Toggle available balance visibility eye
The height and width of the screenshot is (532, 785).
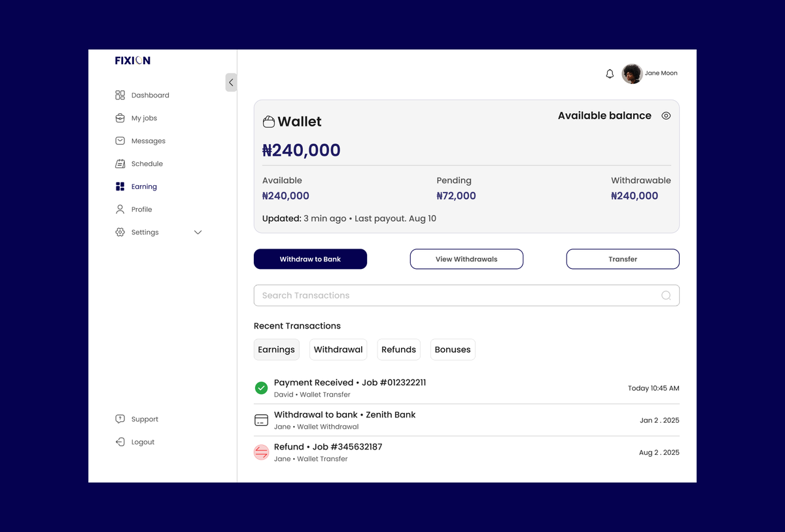666,116
